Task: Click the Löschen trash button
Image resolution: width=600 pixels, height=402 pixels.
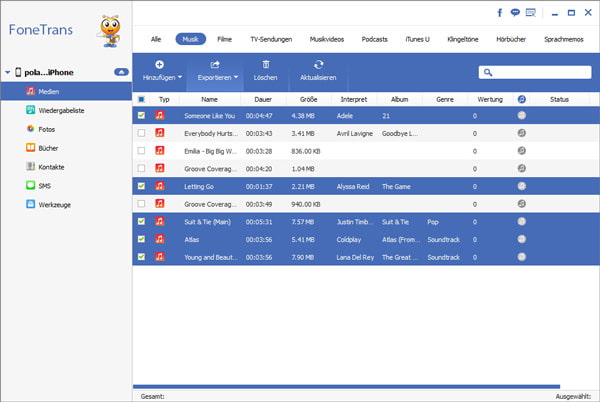Action: pos(265,70)
